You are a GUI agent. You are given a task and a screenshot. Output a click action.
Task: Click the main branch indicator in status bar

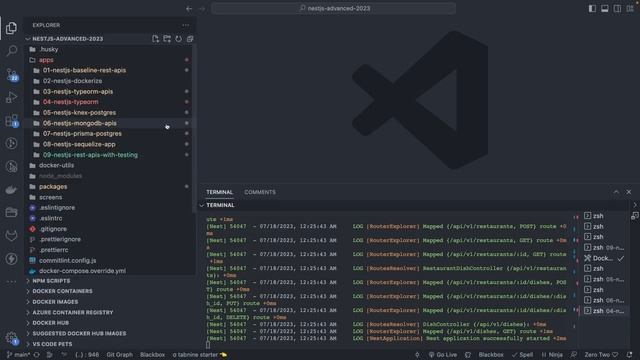click(x=18, y=355)
